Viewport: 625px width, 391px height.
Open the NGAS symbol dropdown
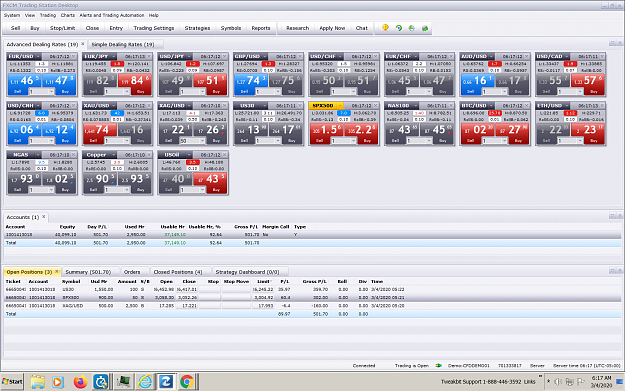click(x=38, y=155)
